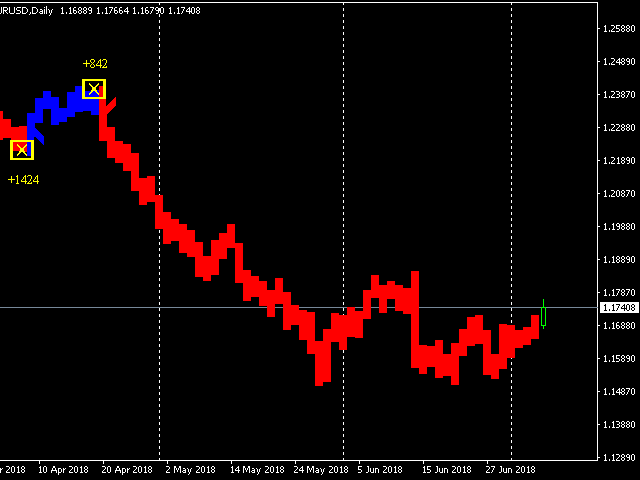Viewport: 640px width, 480px height.
Task: Click the +1424 profit label
Action: pyautogui.click(x=23, y=180)
